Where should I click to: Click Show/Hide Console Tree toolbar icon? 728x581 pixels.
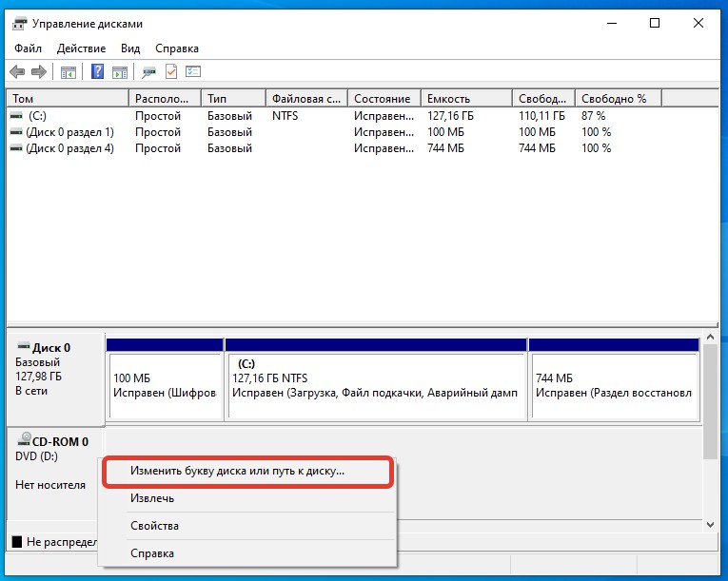point(69,72)
